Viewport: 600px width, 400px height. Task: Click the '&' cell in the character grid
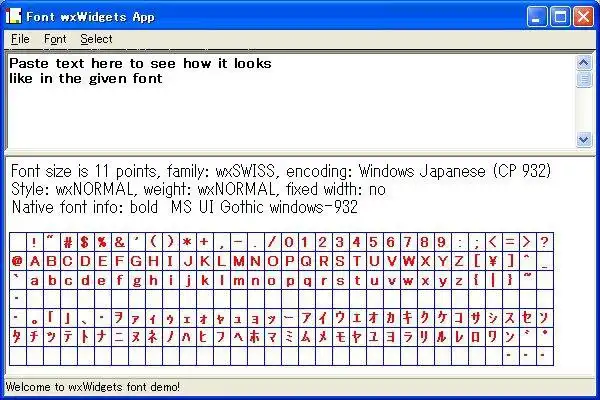point(120,242)
